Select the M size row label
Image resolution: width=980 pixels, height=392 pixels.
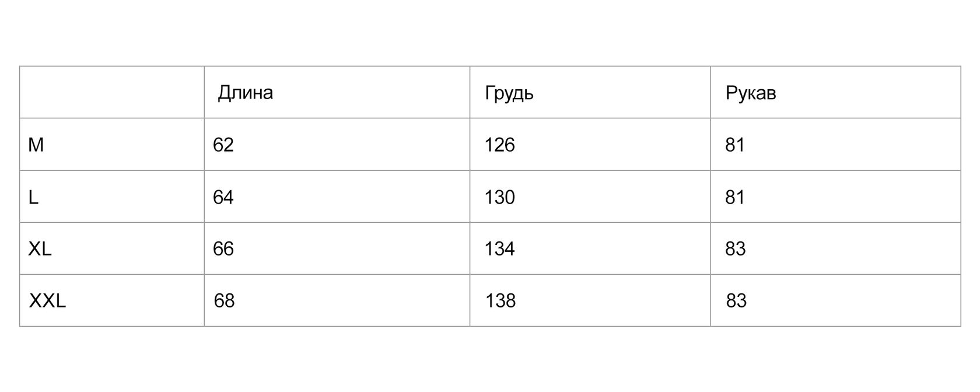(x=36, y=145)
